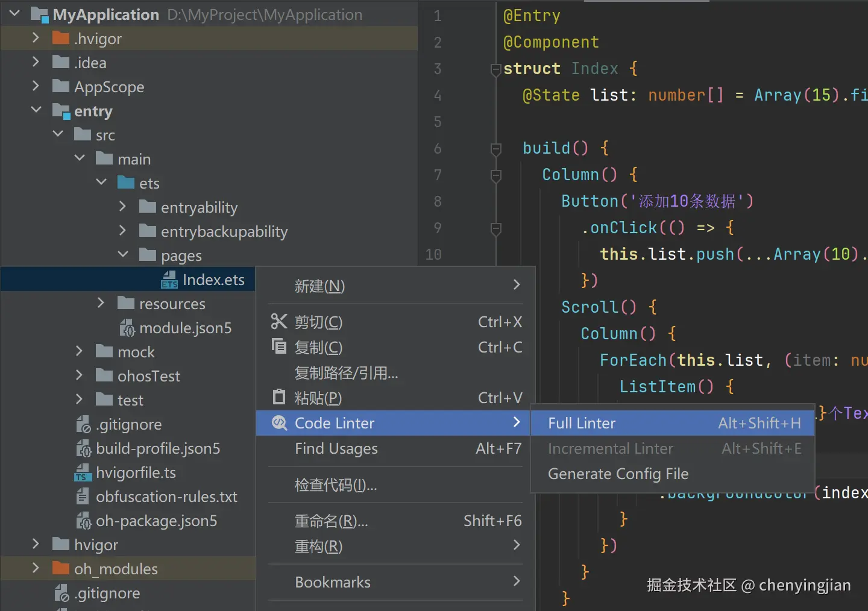Click the ForEach keyword in editor
Viewport: 868px width, 611px height.
(x=633, y=360)
